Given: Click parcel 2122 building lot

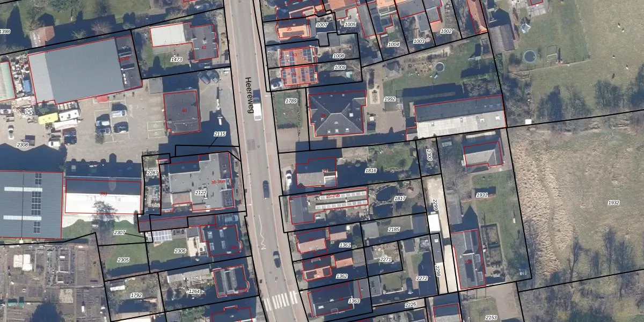Looking at the screenshot, I should (201, 193).
